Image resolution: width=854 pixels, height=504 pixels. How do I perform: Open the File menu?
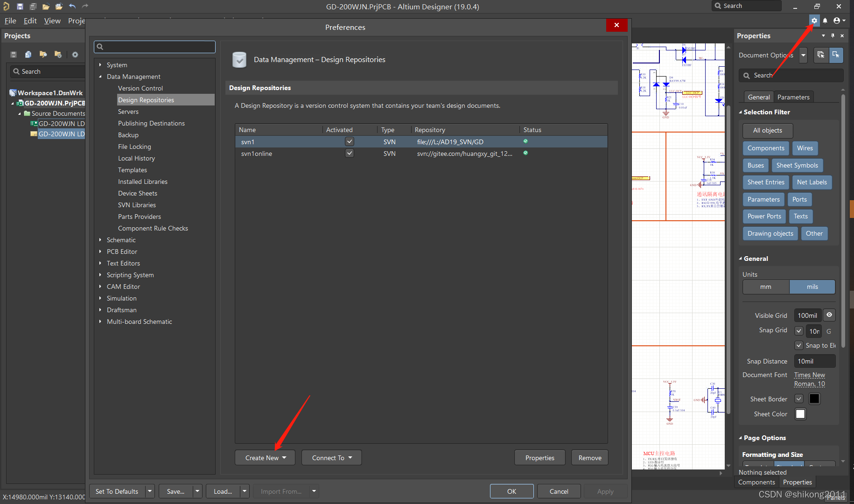pyautogui.click(x=10, y=21)
